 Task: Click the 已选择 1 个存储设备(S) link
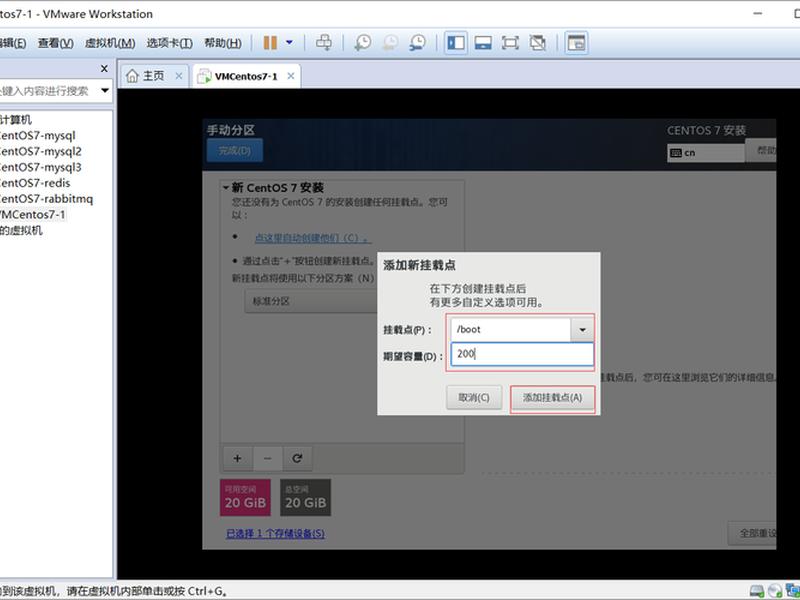coord(276,533)
